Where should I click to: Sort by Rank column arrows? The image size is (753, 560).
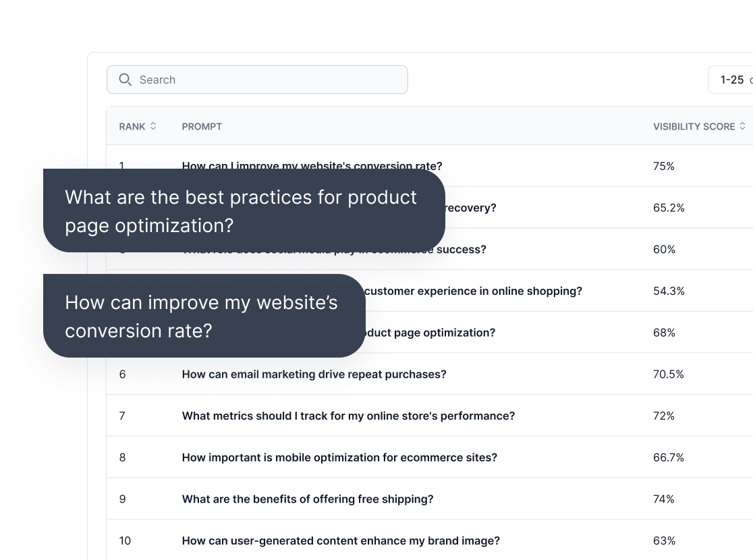153,126
